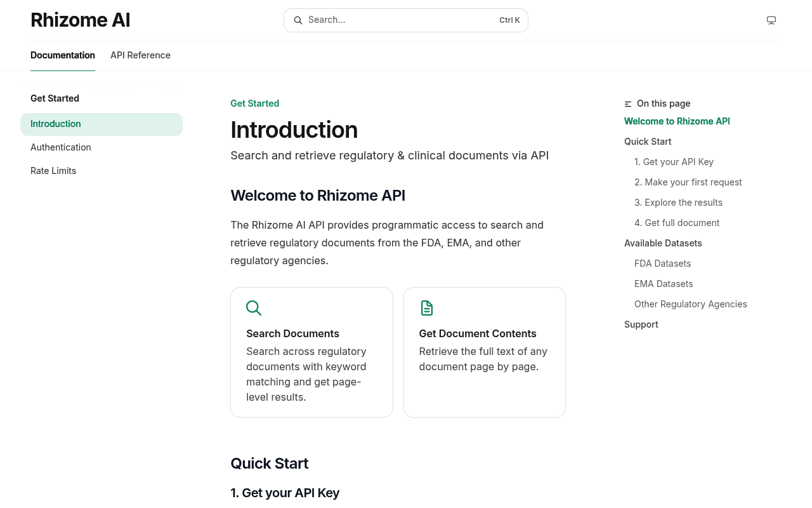Click the Get Started sidebar heading
The height and width of the screenshot is (508, 812).
pos(55,98)
